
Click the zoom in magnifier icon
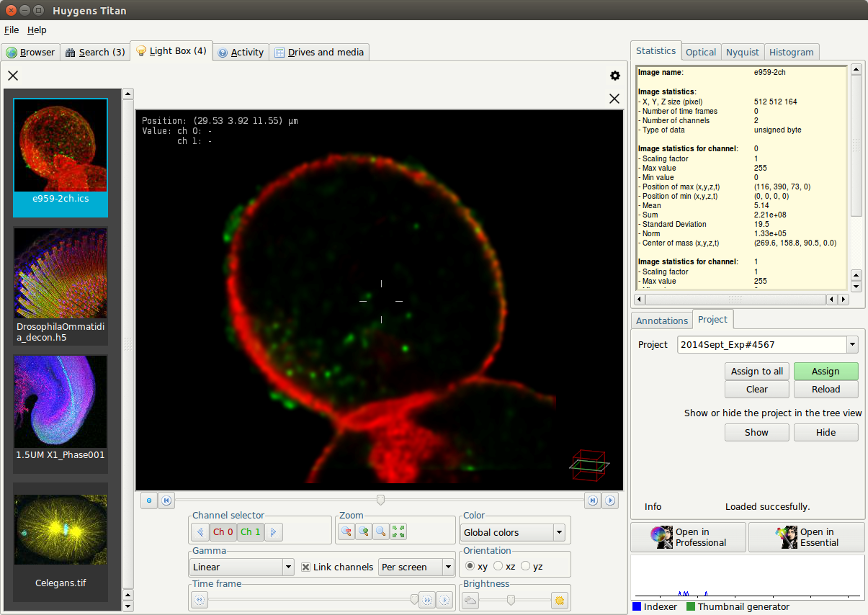364,532
